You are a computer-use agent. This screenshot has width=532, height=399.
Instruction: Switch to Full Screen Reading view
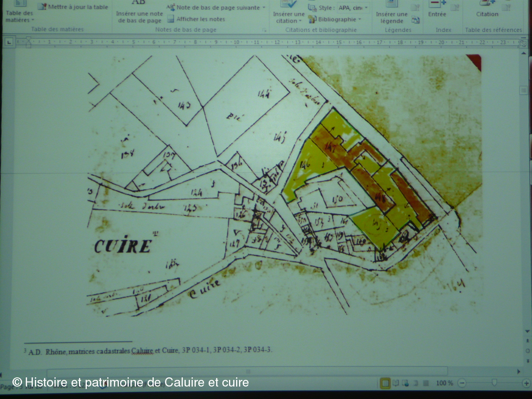pyautogui.click(x=396, y=383)
